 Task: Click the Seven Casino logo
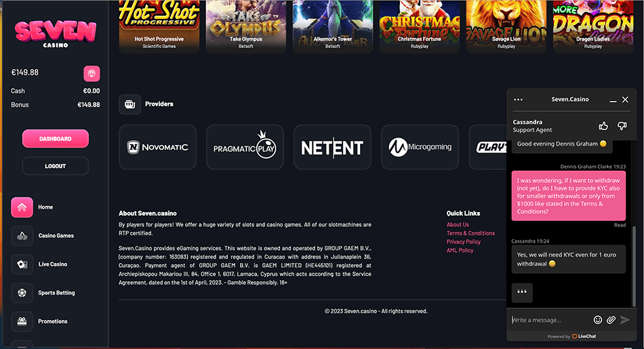point(56,34)
